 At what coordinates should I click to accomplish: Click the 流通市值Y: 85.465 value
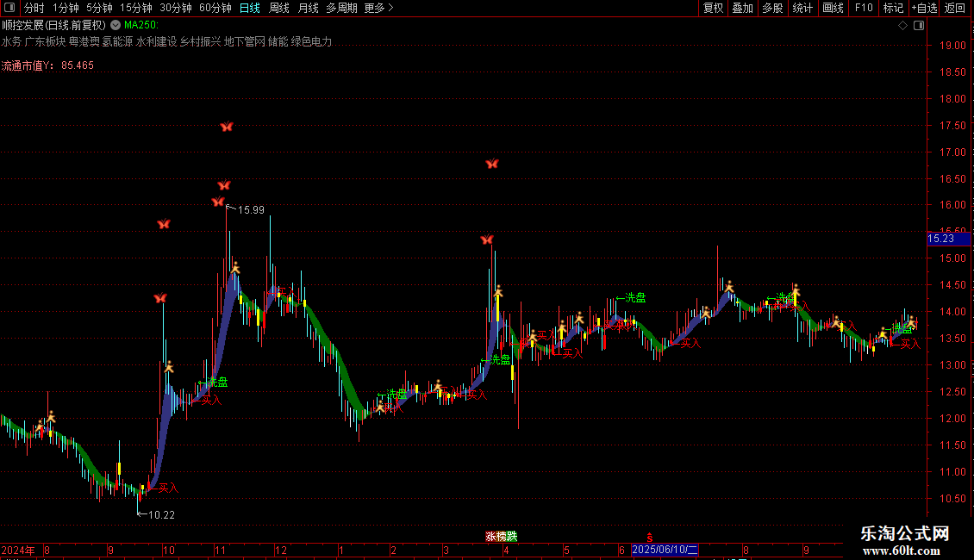pos(47,65)
